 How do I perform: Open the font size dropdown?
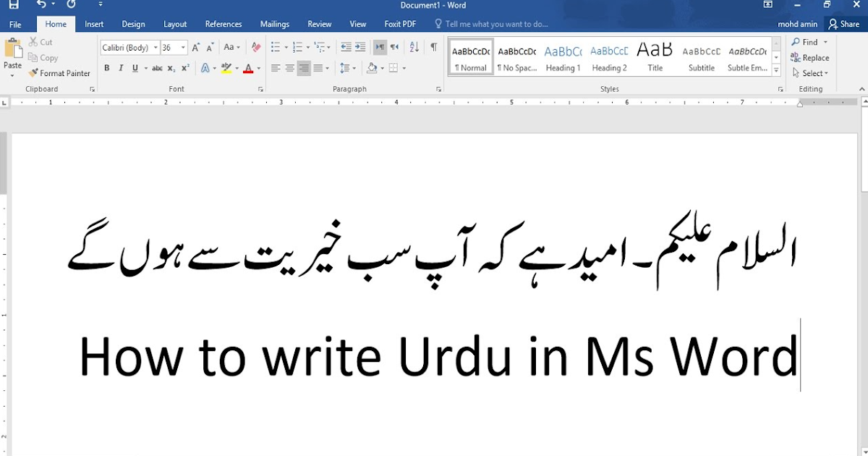pyautogui.click(x=182, y=48)
